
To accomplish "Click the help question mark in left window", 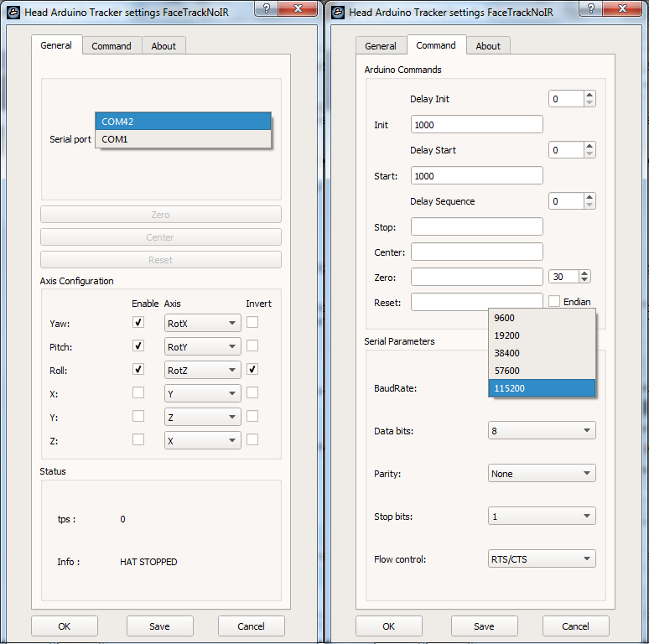I will click(267, 8).
